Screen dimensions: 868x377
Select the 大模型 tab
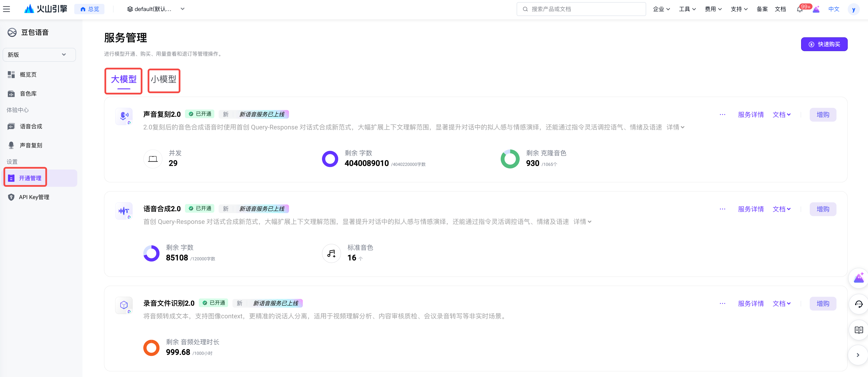pos(124,79)
